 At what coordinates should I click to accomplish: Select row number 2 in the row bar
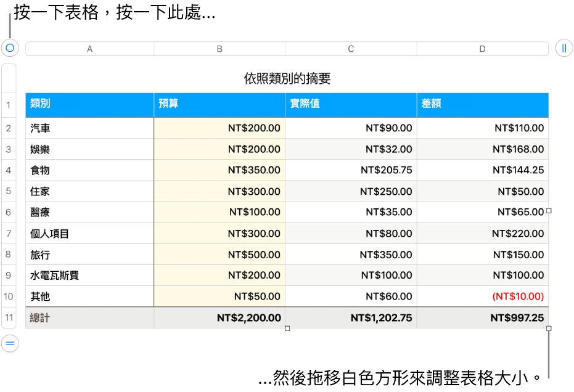click(8, 128)
